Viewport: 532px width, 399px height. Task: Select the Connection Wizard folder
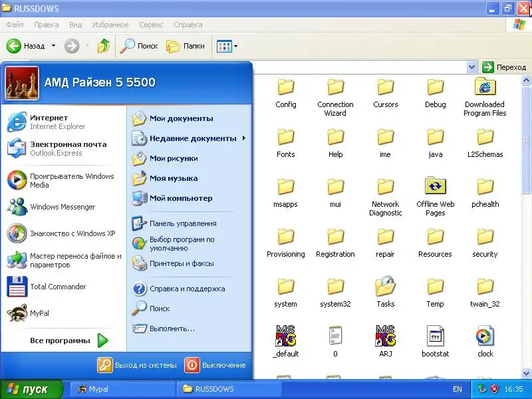click(x=335, y=98)
